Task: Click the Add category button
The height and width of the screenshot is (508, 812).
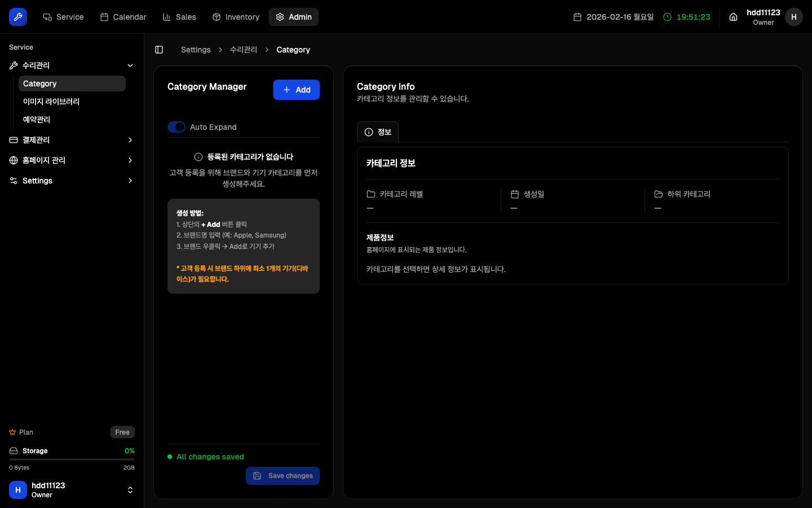Action: tap(296, 90)
